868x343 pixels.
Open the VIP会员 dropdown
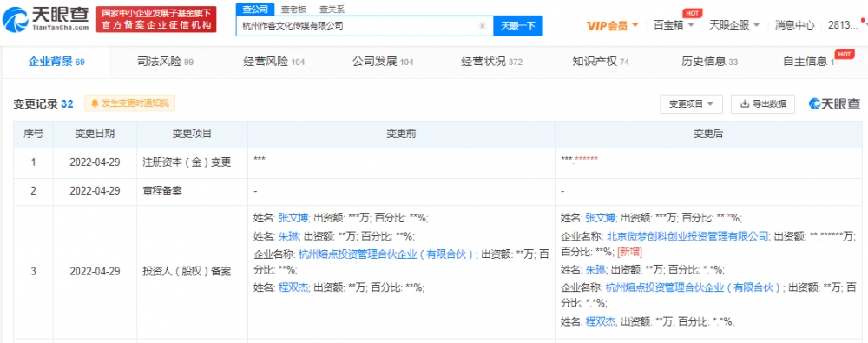click(x=612, y=25)
